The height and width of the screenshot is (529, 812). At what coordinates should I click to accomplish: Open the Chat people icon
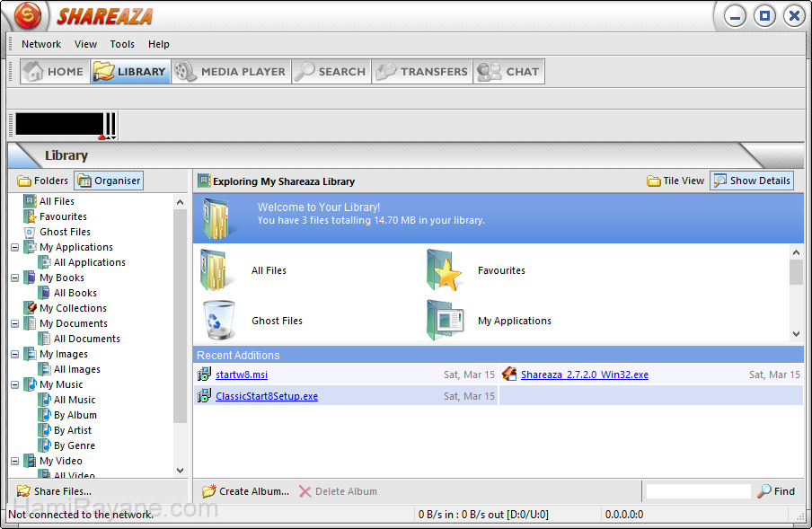click(490, 72)
